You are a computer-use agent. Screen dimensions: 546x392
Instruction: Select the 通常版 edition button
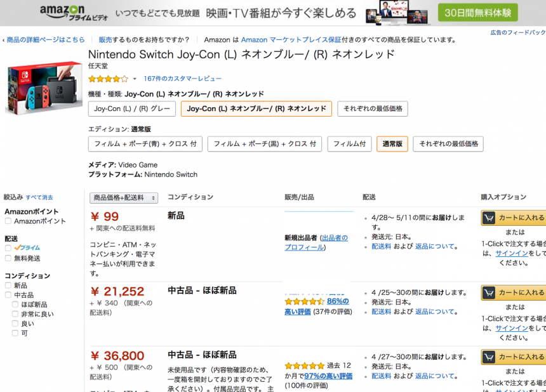click(x=392, y=144)
